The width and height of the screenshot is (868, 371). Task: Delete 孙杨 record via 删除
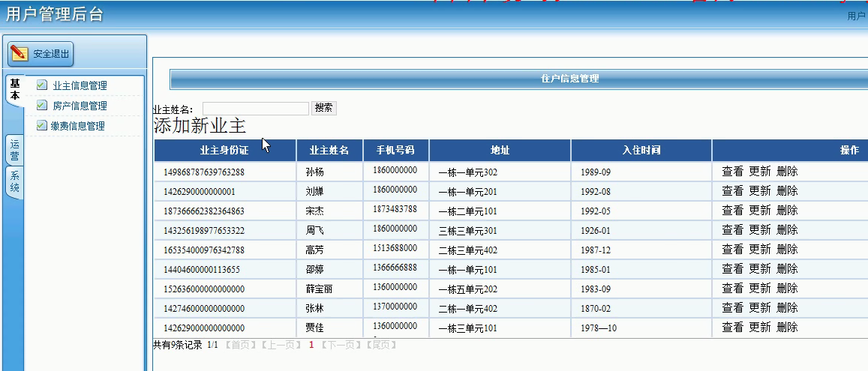787,172
